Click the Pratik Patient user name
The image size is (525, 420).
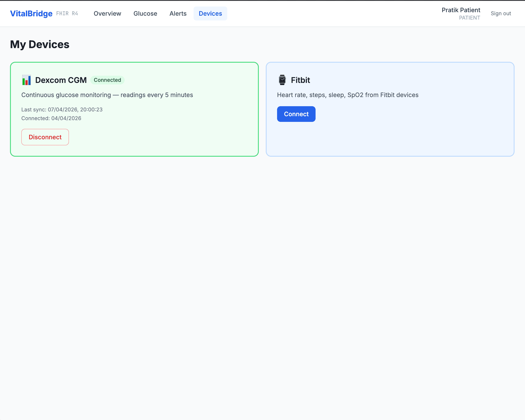[x=461, y=10]
